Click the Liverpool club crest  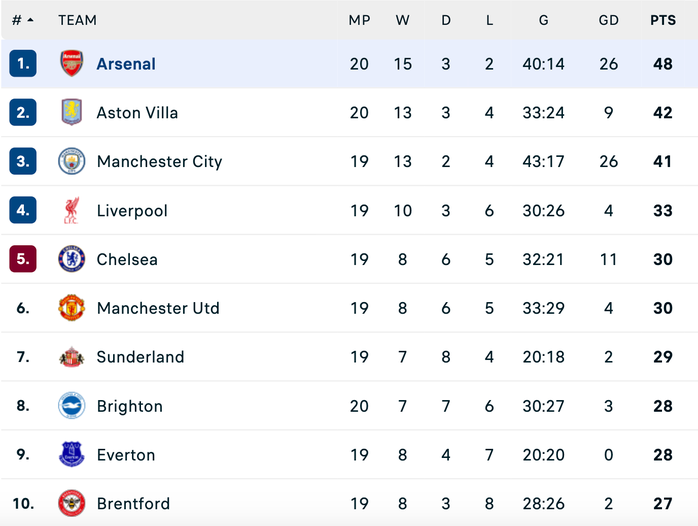72,210
